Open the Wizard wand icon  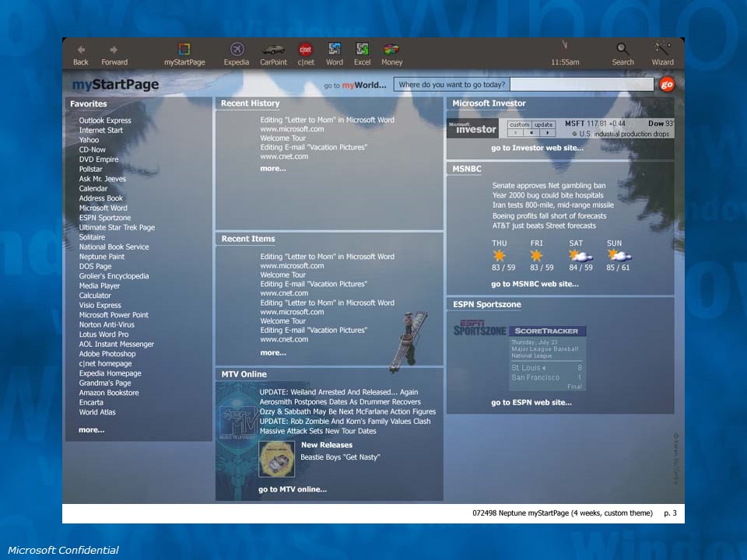(x=662, y=50)
